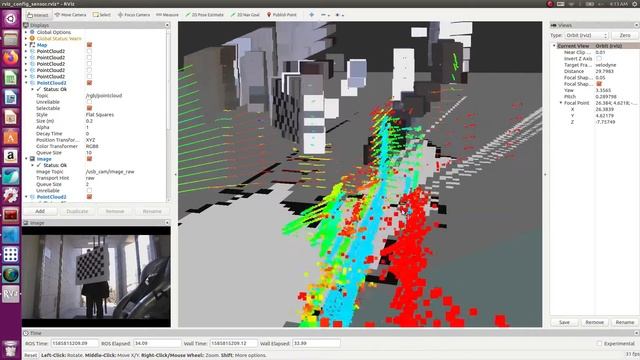Launch Firefox from the dock
Viewport: 640px width, 360px height.
point(11,58)
